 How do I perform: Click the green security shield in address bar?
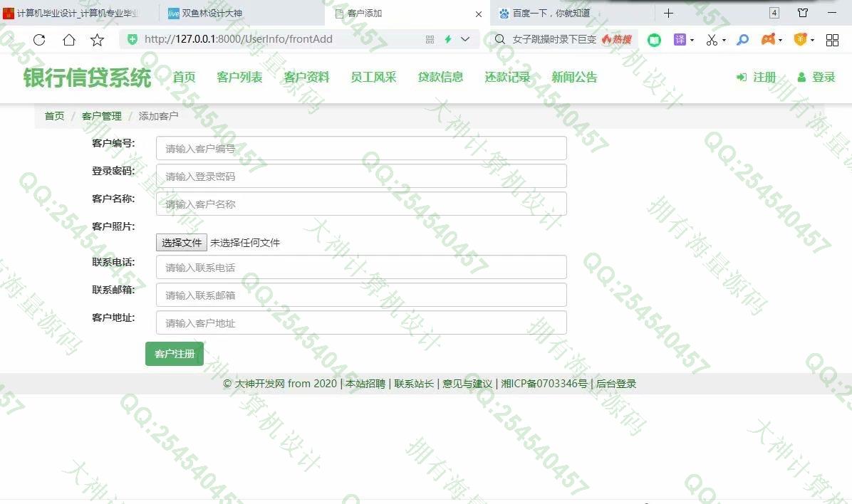tap(132, 39)
